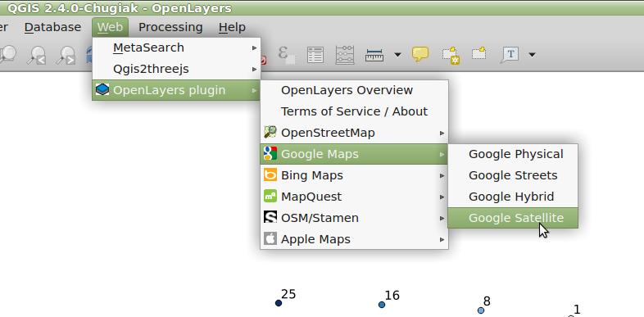The image size is (644, 317).
Task: Open the Database menu
Action: [52, 27]
